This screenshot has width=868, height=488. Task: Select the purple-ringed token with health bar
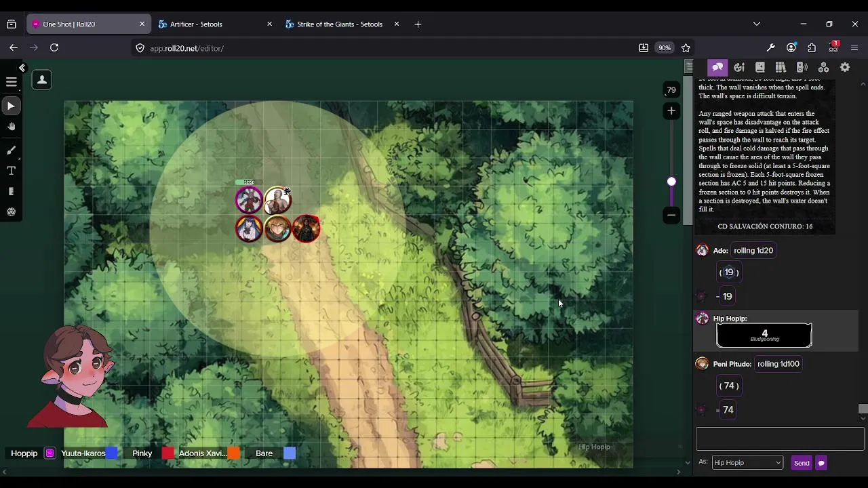(249, 199)
